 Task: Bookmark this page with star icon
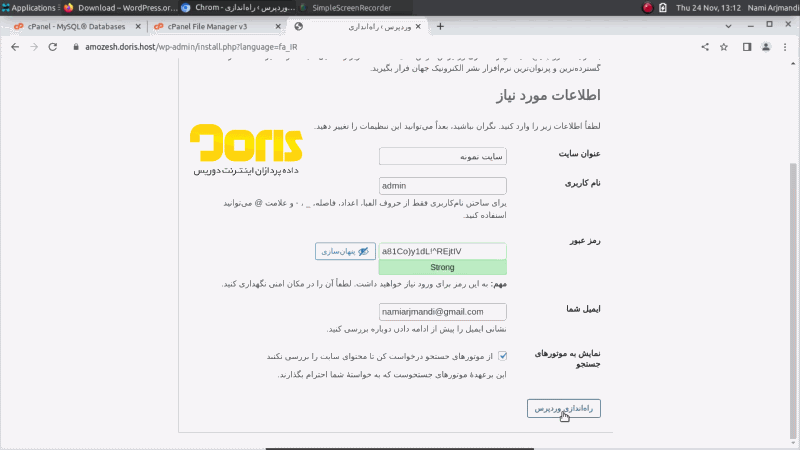(x=724, y=47)
